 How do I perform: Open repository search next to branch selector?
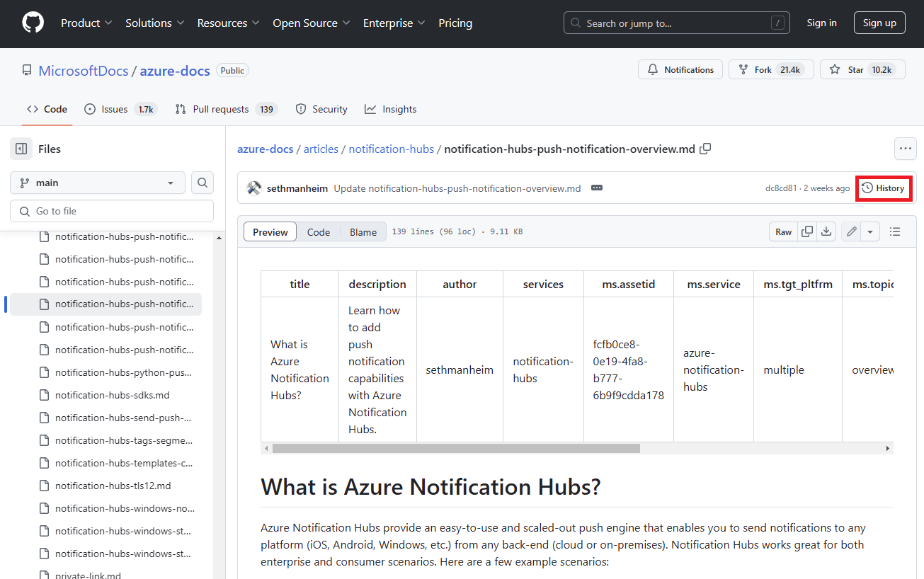tap(203, 183)
